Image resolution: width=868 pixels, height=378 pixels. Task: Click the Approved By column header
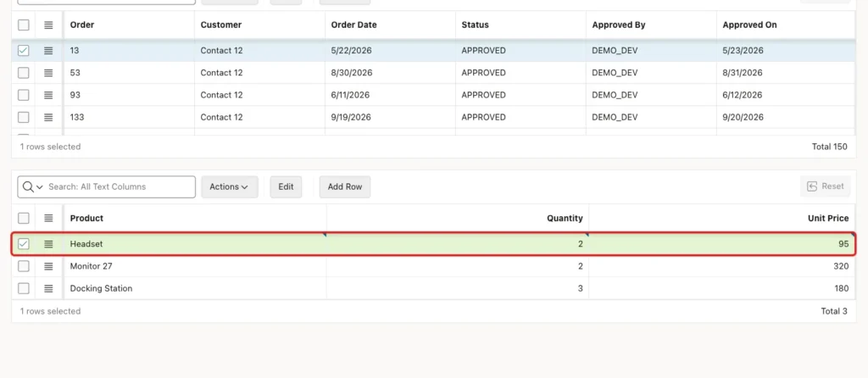coord(652,25)
